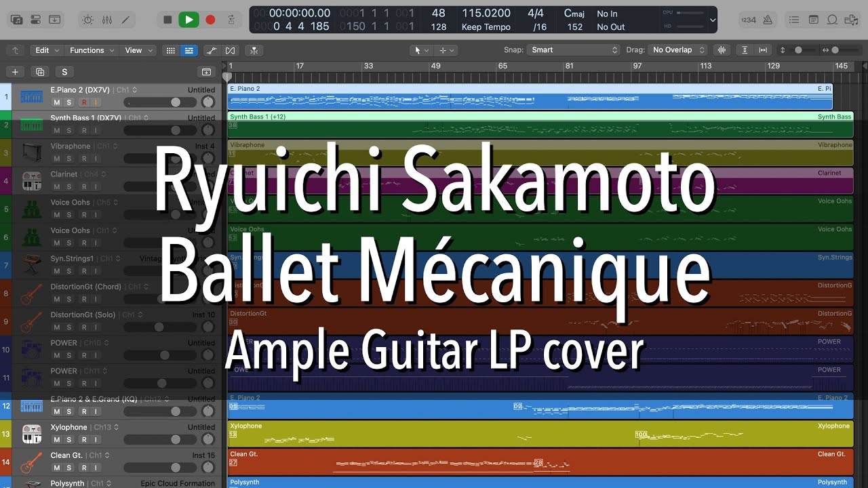Click the global solo S button
Image resolution: width=868 pixels, height=488 pixels.
(x=64, y=72)
